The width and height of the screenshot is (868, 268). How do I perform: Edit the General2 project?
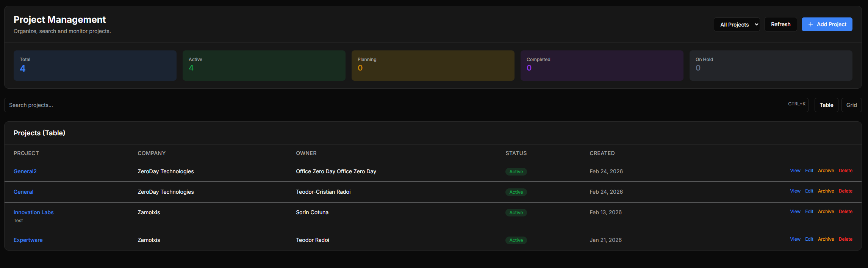pyautogui.click(x=809, y=171)
